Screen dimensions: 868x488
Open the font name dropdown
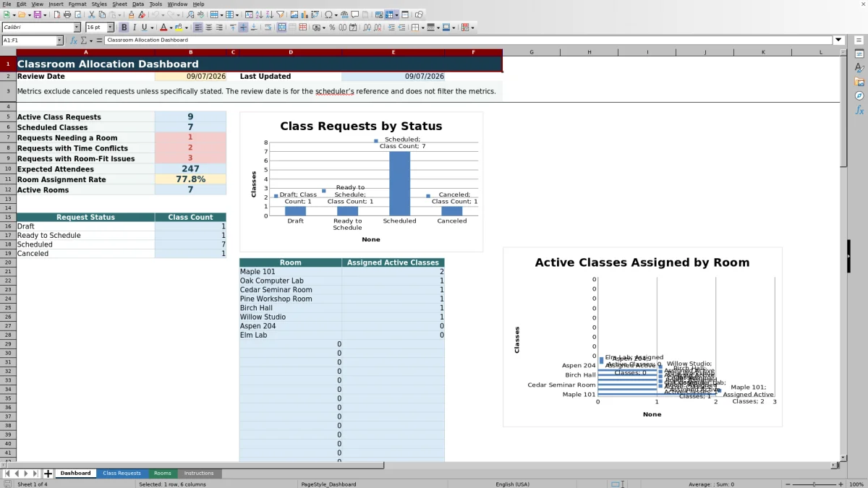[77, 27]
